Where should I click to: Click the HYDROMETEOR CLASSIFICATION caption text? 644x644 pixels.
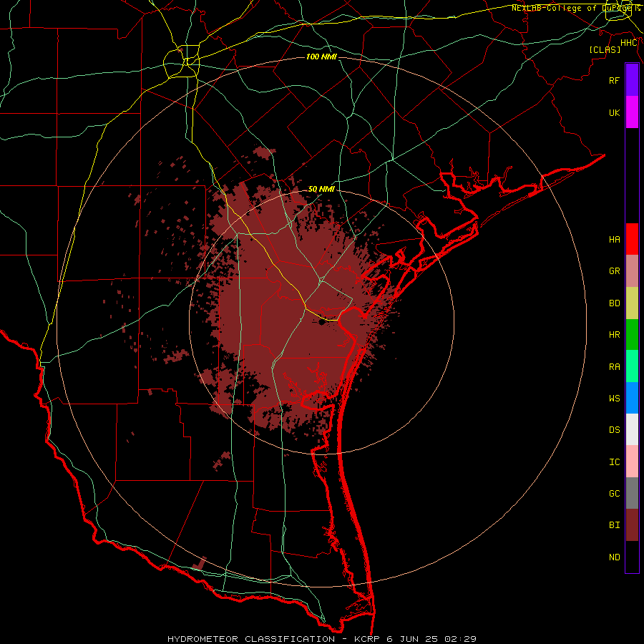pyautogui.click(x=251, y=639)
